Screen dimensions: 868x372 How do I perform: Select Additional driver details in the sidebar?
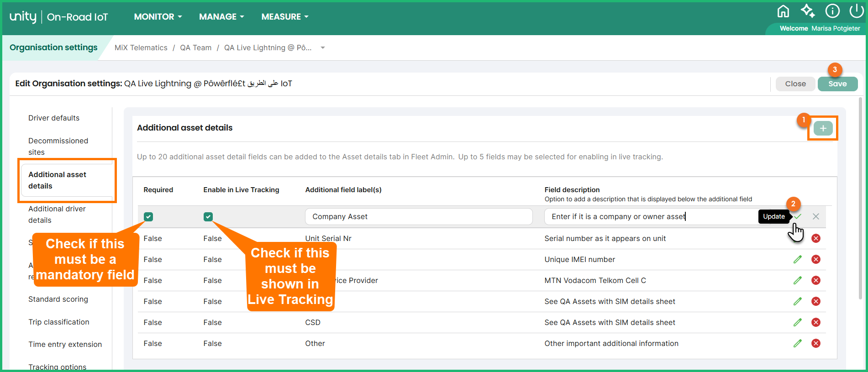pos(57,214)
